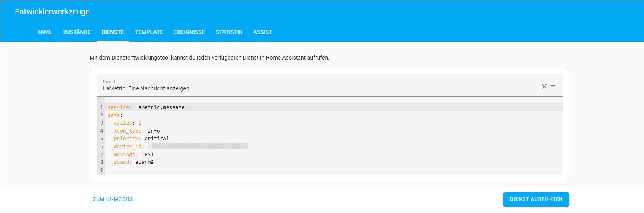This screenshot has height=213, width=644.
Task: Switch to the Zustände tab
Action: pyautogui.click(x=77, y=32)
